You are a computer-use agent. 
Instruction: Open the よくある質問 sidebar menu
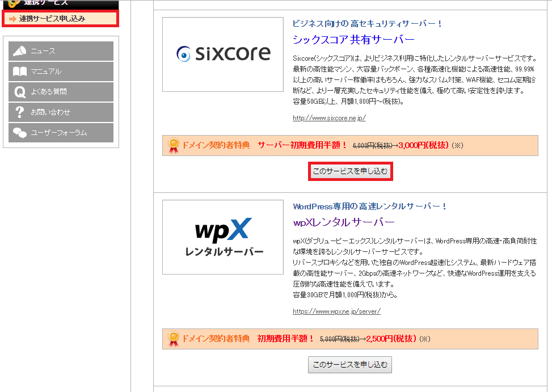pyautogui.click(x=61, y=92)
